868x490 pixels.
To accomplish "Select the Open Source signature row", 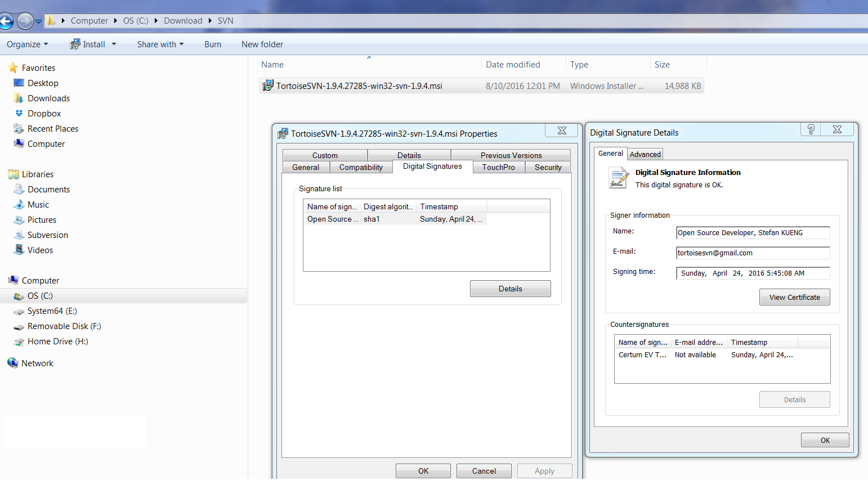I will [395, 219].
